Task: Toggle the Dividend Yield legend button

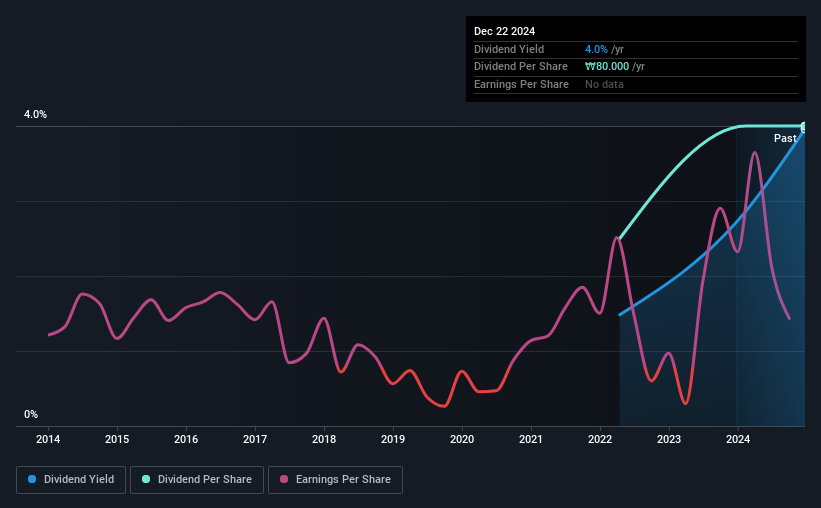Action: pos(71,480)
